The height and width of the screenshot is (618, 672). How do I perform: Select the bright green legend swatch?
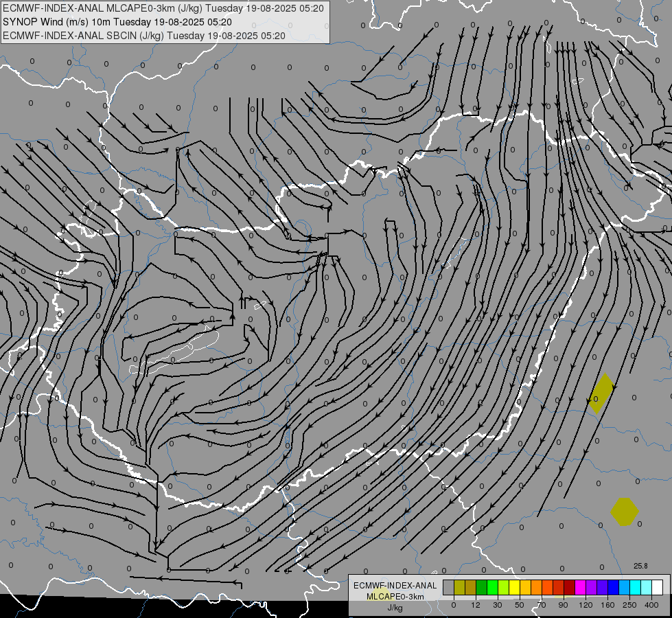492,587
